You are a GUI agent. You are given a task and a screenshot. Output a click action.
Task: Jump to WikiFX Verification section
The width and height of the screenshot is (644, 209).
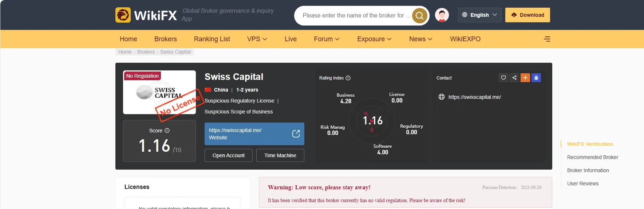590,144
